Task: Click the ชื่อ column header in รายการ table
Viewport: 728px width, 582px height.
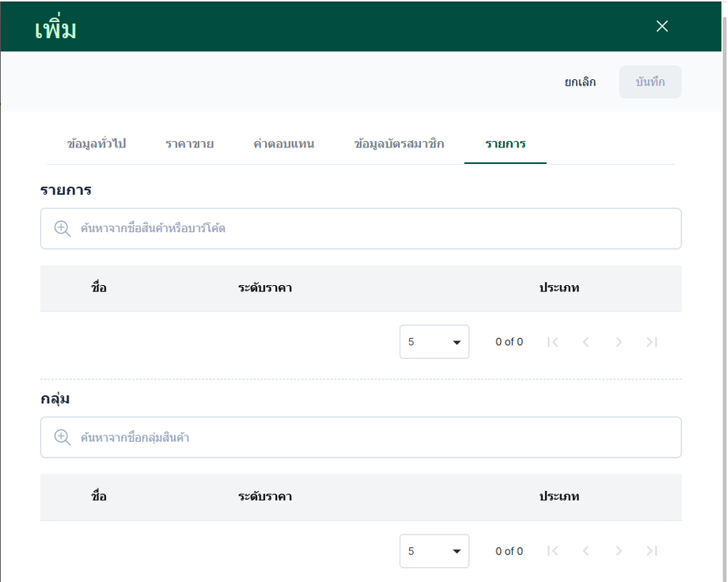Action: click(99, 288)
